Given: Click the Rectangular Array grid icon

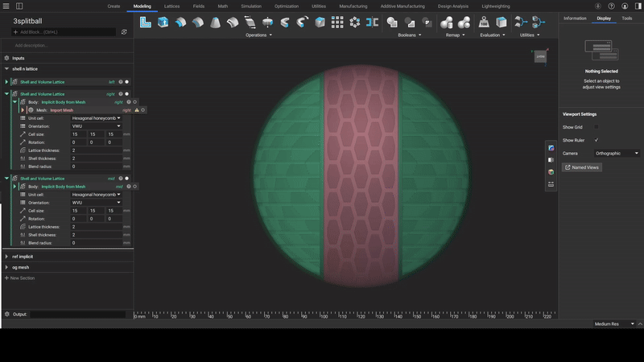Looking at the screenshot, I should coord(337,23).
